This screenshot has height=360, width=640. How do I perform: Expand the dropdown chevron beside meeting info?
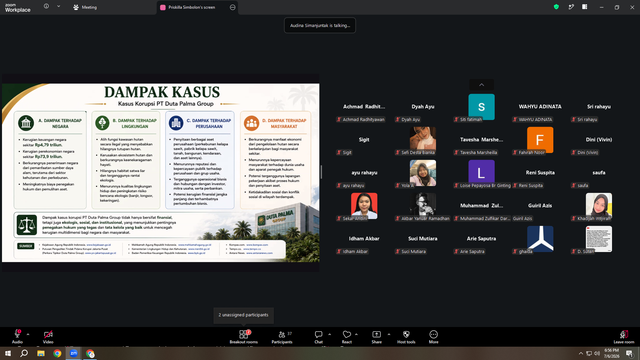58,6
